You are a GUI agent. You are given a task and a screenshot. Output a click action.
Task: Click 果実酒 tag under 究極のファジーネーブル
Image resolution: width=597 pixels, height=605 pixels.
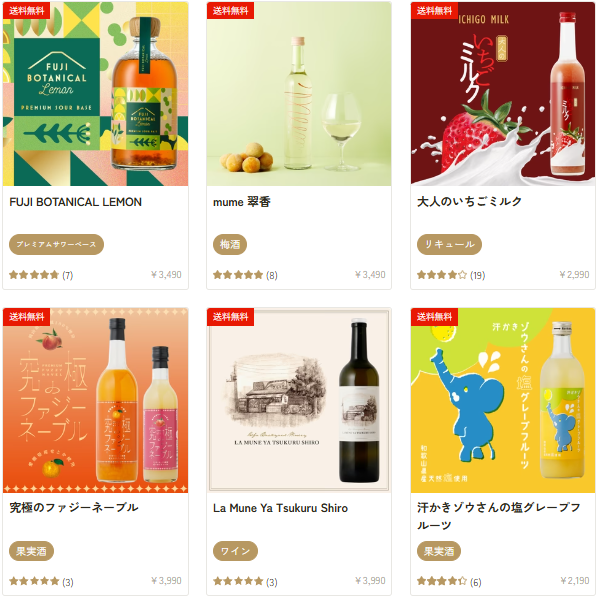[31, 551]
